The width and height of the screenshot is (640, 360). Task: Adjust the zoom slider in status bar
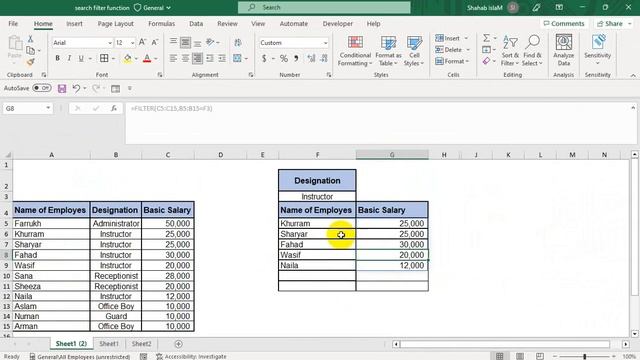click(584, 356)
